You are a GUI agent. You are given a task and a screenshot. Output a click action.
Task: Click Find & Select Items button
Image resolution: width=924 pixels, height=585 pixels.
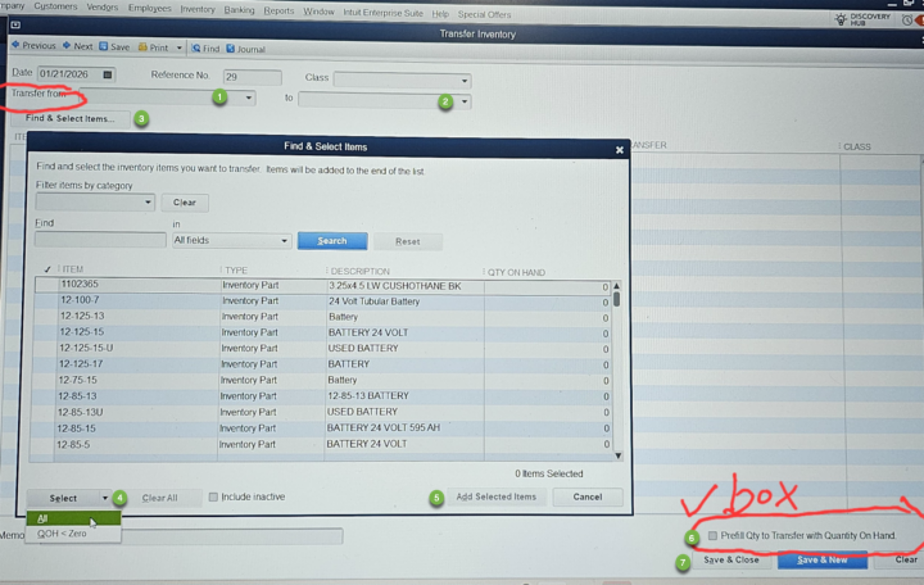(x=70, y=119)
